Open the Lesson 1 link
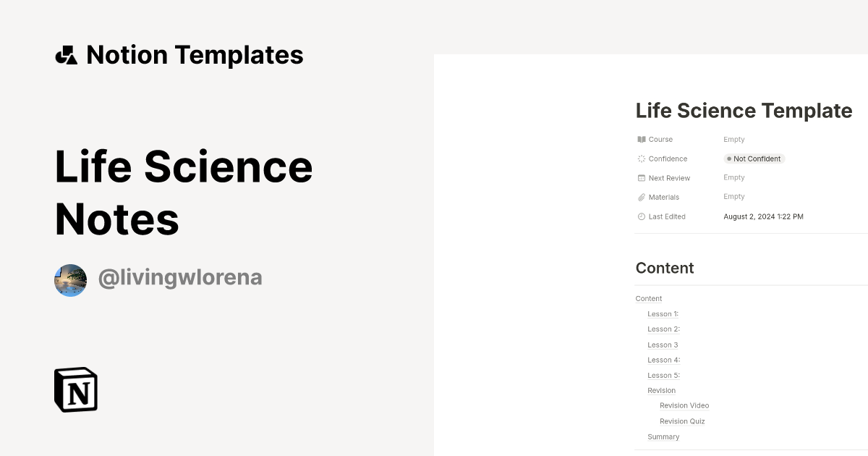This screenshot has width=868, height=456. pos(663,313)
